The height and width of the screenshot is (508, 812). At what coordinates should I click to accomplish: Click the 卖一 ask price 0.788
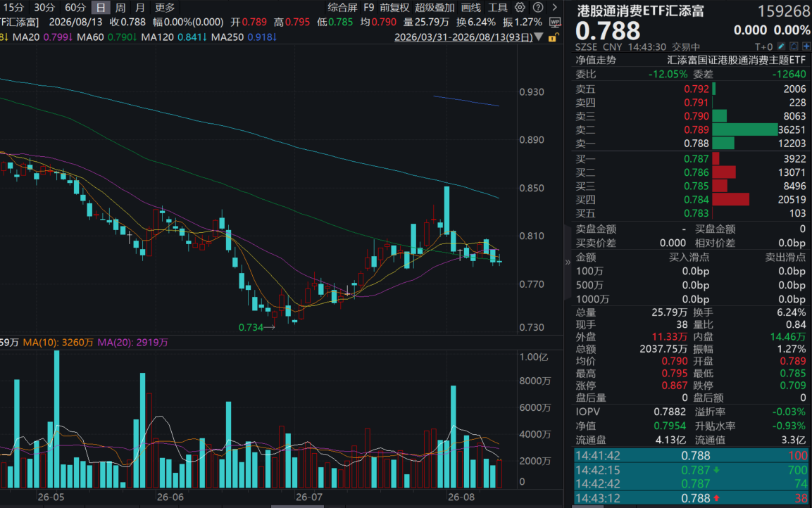(x=696, y=144)
